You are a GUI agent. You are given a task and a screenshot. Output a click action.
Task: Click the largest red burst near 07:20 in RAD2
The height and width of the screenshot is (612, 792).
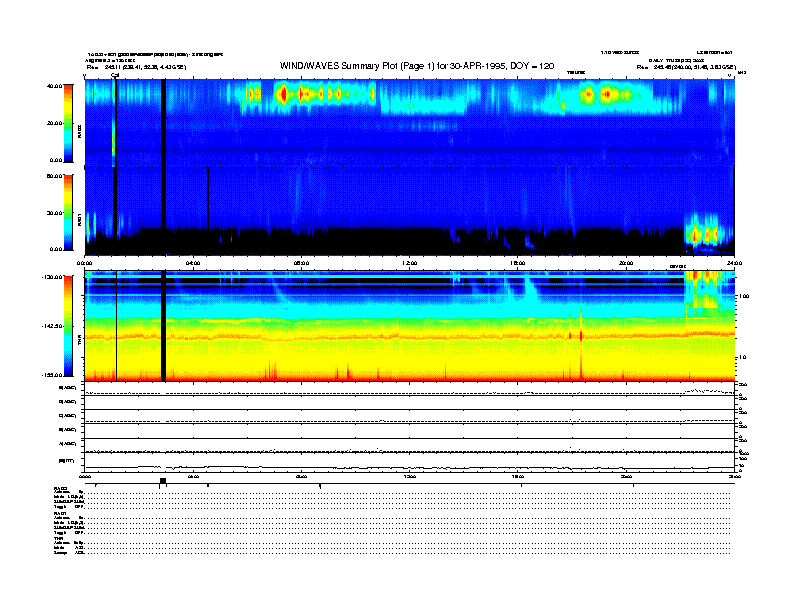pyautogui.click(x=283, y=94)
